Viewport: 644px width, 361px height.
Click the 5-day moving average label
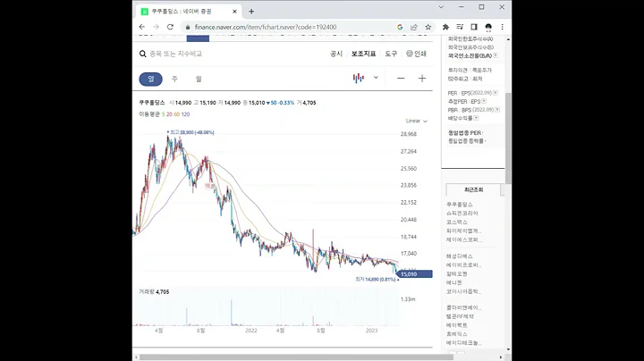(x=163, y=114)
